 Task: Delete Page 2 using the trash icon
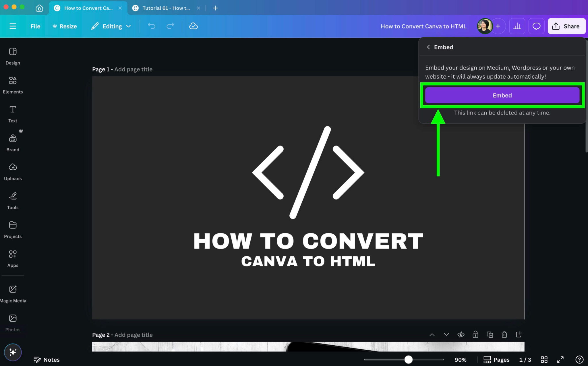pyautogui.click(x=504, y=334)
